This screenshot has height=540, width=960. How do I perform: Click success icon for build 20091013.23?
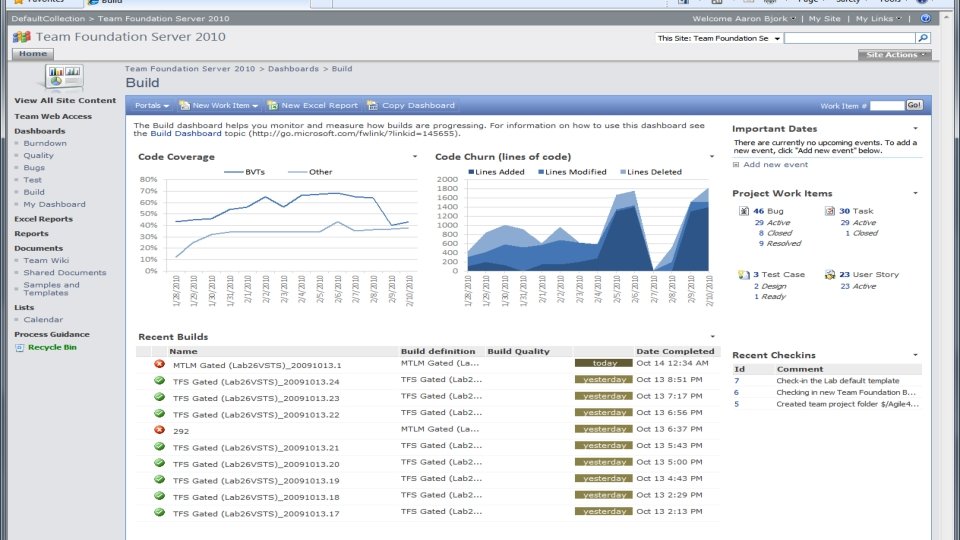(160, 397)
